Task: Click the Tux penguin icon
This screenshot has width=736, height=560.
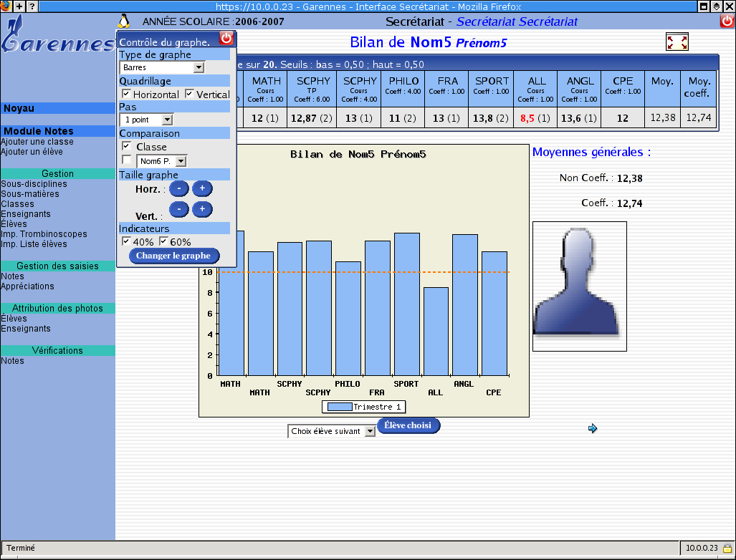Action: point(125,21)
